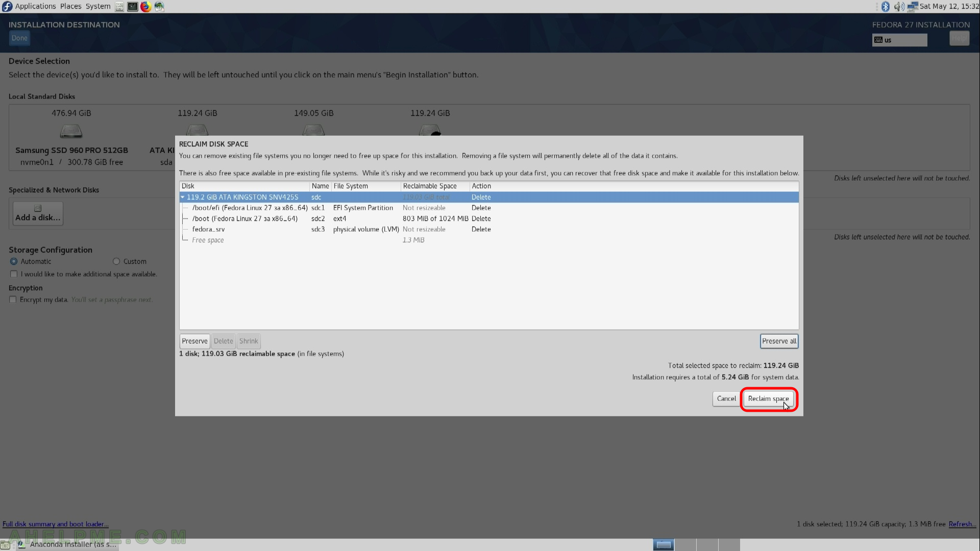
Task: Click the Shrink button
Action: pyautogui.click(x=249, y=341)
